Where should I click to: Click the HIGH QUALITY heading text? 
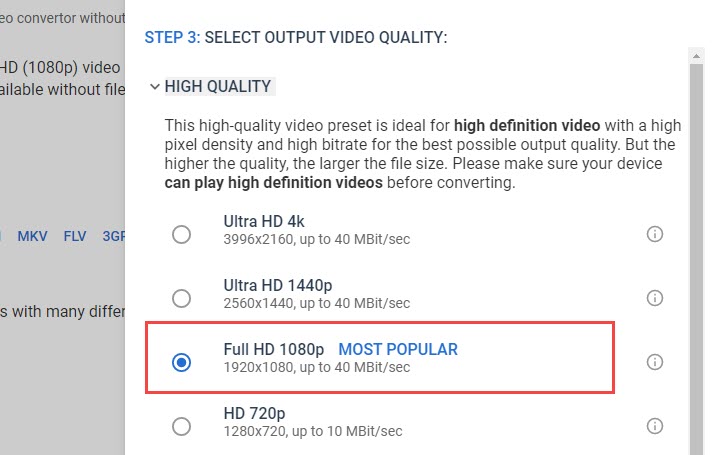[218, 87]
